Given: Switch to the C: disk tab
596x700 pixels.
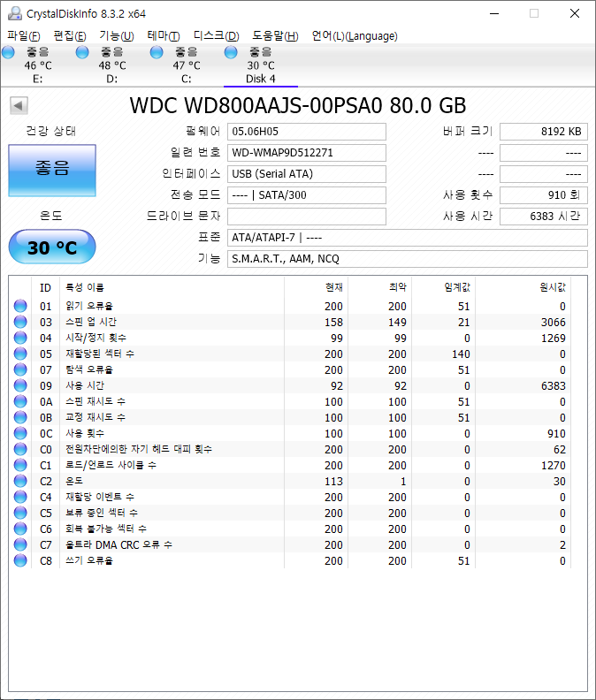Looking at the screenshot, I should tap(187, 65).
